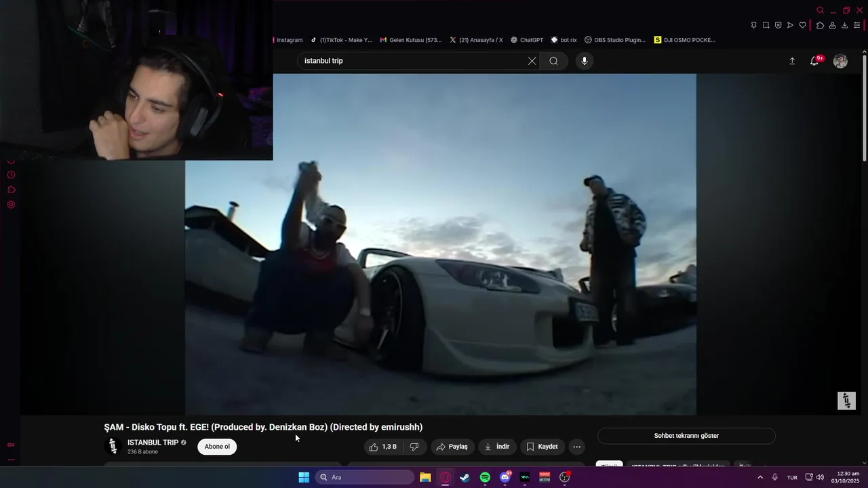The image size is (868, 488).
Task: Open Opera GX from taskbar
Action: coord(445,477)
